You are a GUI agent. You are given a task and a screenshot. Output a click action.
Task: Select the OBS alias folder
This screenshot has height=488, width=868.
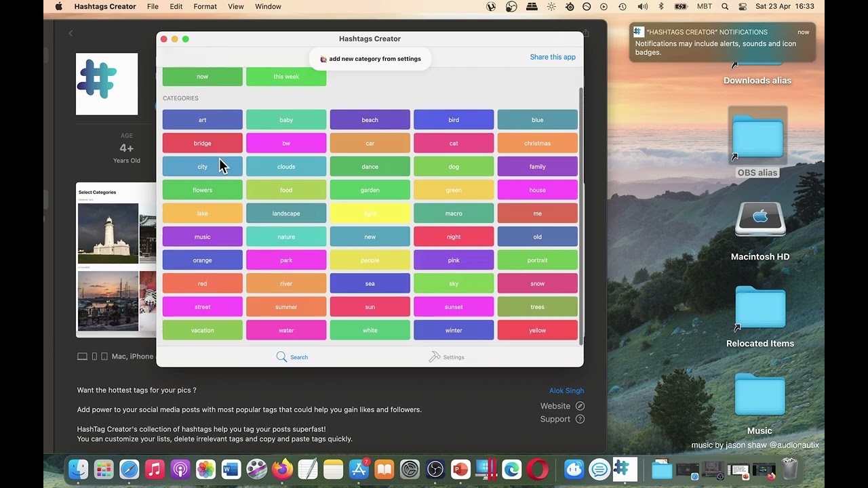pyautogui.click(x=757, y=142)
